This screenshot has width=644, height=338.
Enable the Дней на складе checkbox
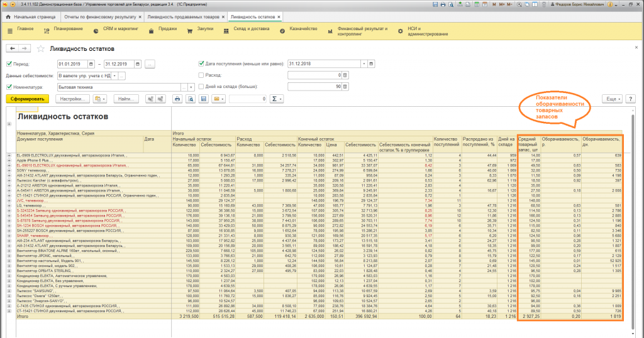pyautogui.click(x=201, y=86)
